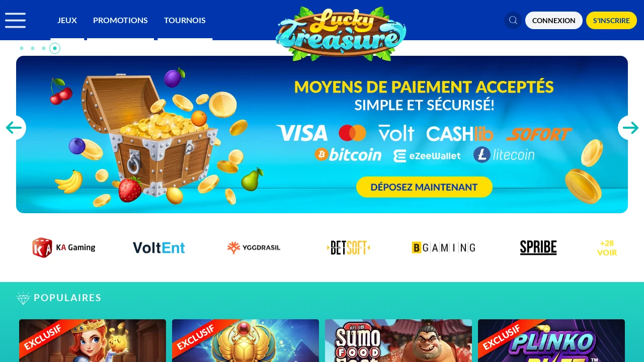Viewport: 644px width, 362px height.
Task: Expand the +28 VOIR providers list
Action: 607,248
